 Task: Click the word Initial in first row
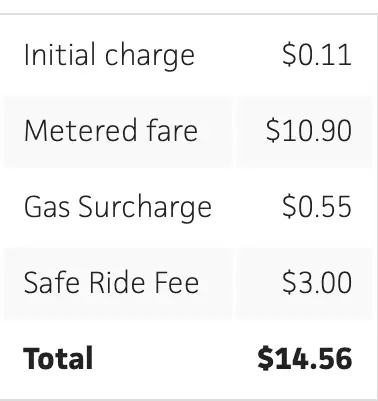[60, 54]
